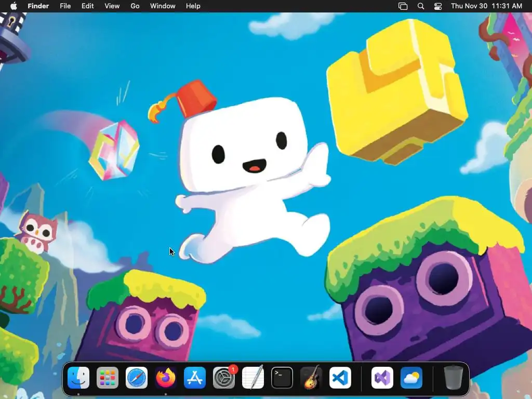
Task: Open GarageBand guitar icon in Dock
Action: [x=311, y=378]
